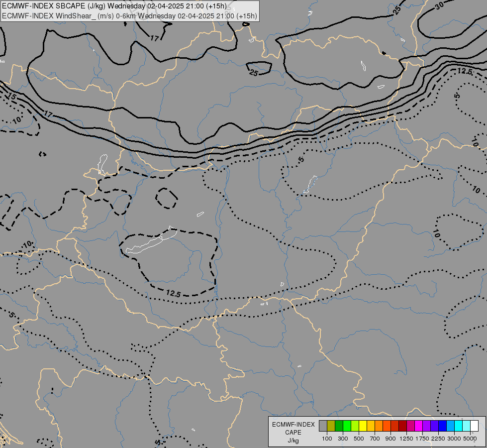Click the purple legend swatch
The width and height of the screenshot is (487, 448).
pos(426,426)
